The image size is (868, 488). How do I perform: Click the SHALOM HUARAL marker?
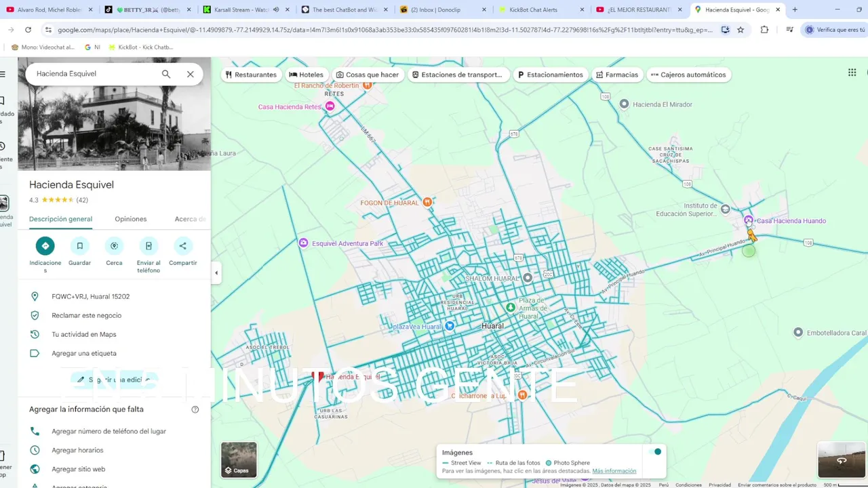[528, 278]
